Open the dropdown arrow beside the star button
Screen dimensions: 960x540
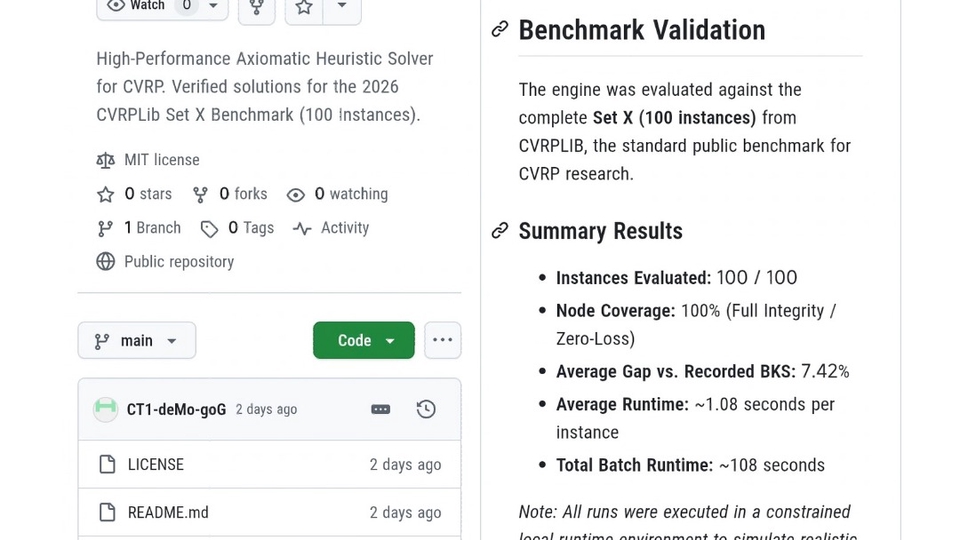coord(342,8)
